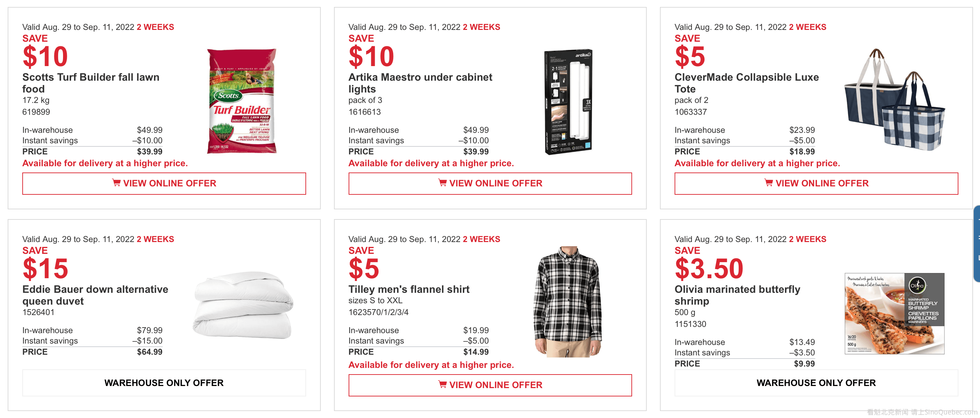
Task: Click Warehouse Only Offer under Olivia shrimp
Action: 816,383
